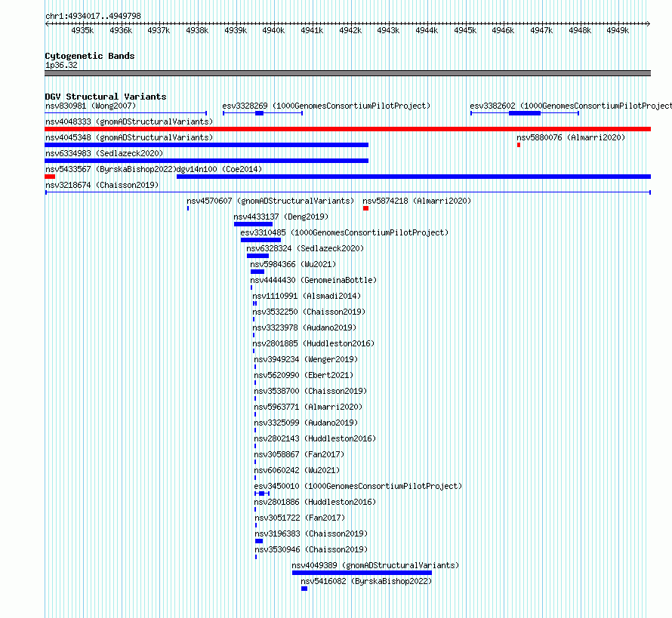The image size is (672, 618).
Task: Click nsv5984366 (Wu2021) label
Action: point(293,264)
